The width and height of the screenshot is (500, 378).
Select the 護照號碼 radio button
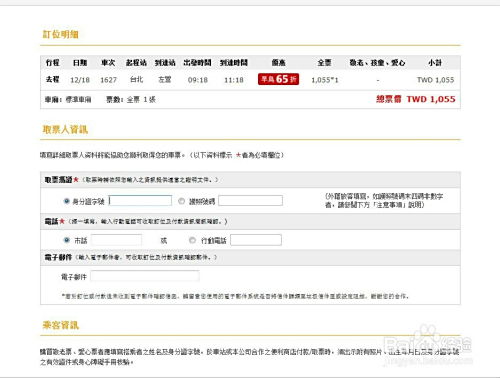pos(181,201)
